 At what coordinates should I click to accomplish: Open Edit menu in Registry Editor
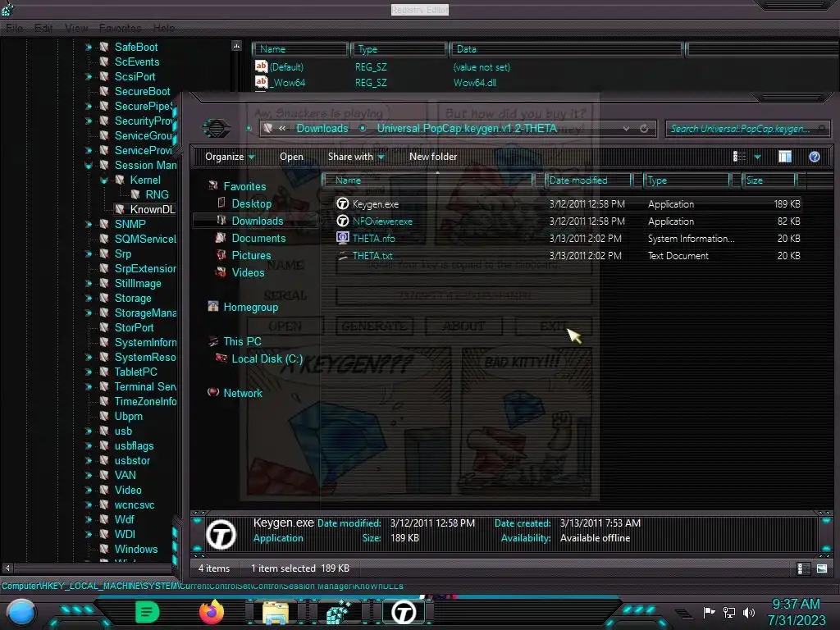tap(43, 28)
